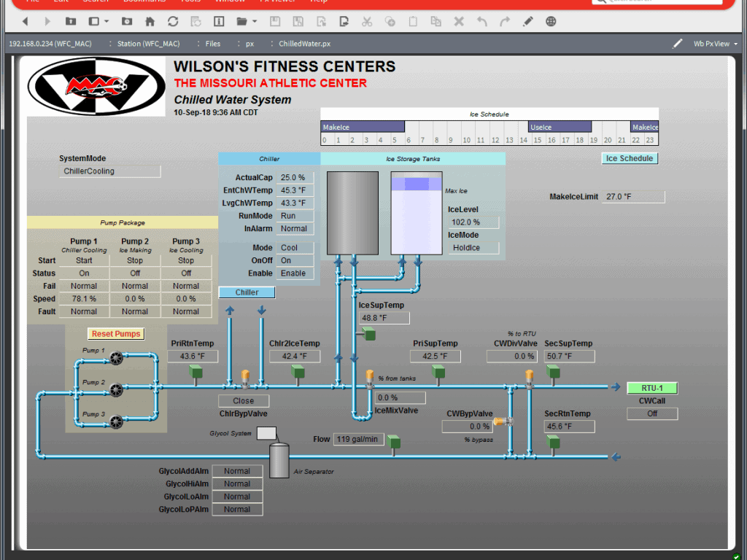The height and width of the screenshot is (560, 747).
Task: Open the RTU-1 button
Action: [x=651, y=388]
